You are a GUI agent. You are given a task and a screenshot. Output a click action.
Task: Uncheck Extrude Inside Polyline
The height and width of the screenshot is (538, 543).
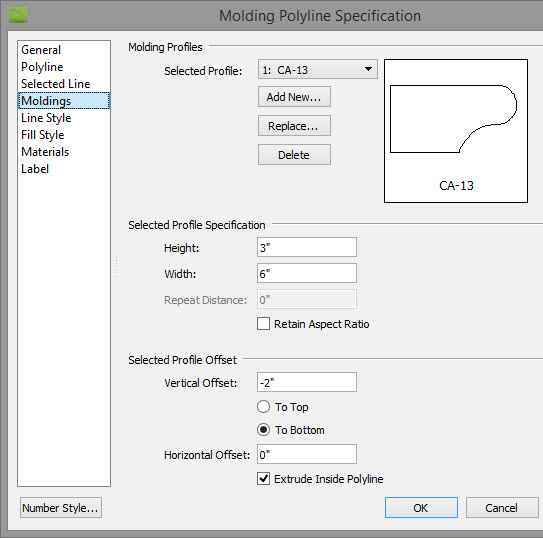click(263, 479)
